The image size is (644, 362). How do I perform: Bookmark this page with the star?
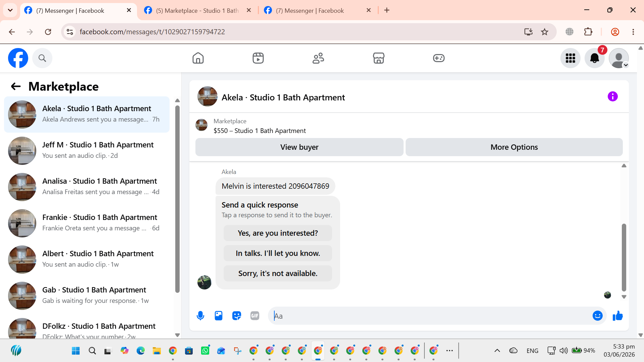[545, 32]
